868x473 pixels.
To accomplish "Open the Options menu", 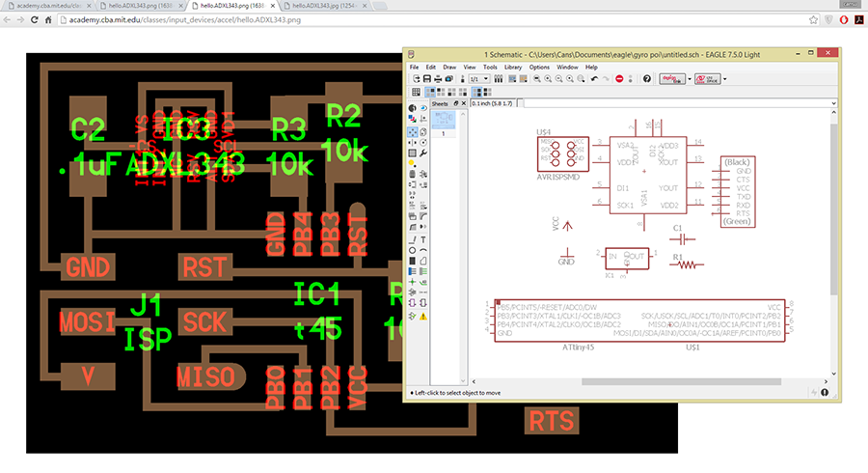I will tap(539, 67).
